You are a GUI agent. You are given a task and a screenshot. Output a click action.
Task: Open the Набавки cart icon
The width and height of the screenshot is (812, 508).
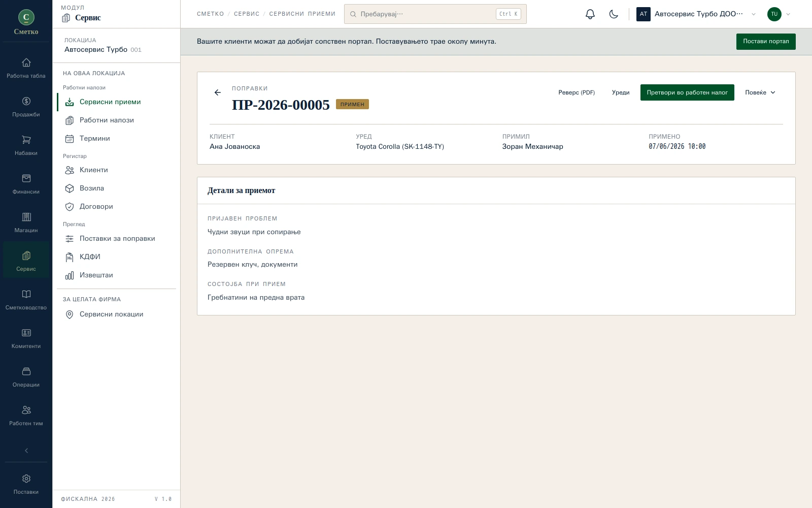click(x=26, y=140)
